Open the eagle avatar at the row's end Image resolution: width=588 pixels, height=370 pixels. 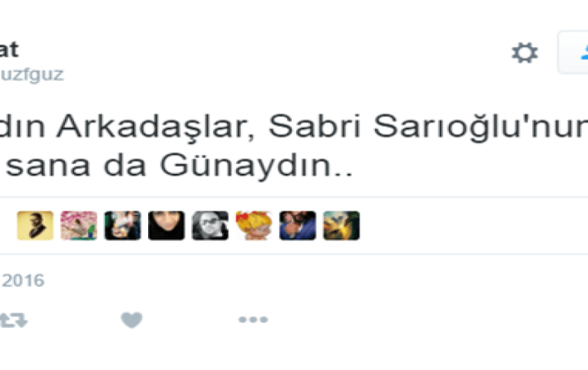(341, 226)
